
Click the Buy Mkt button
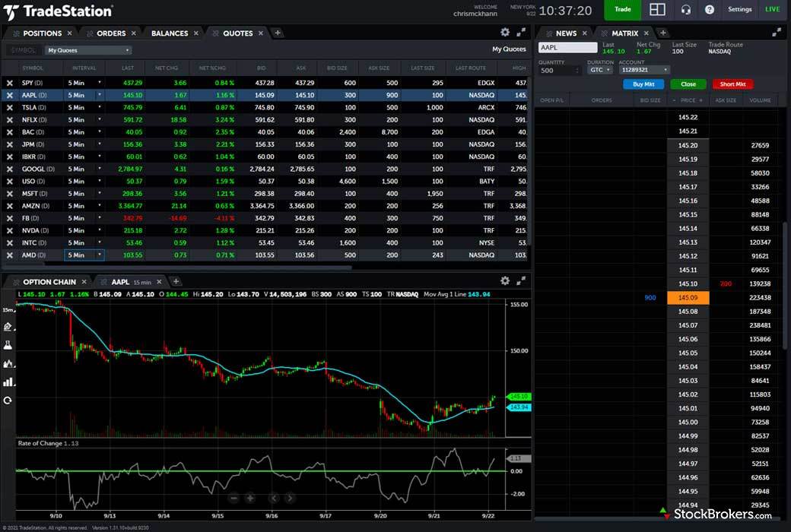[643, 84]
